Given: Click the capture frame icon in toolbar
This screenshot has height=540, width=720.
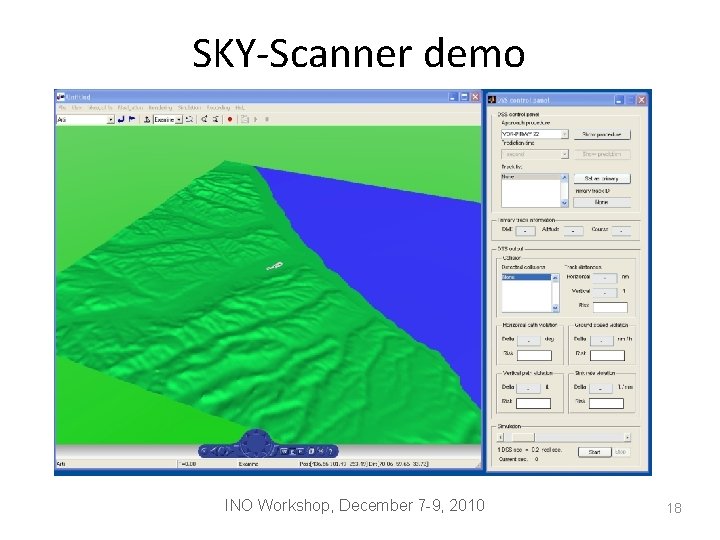Looking at the screenshot, I should [x=245, y=119].
